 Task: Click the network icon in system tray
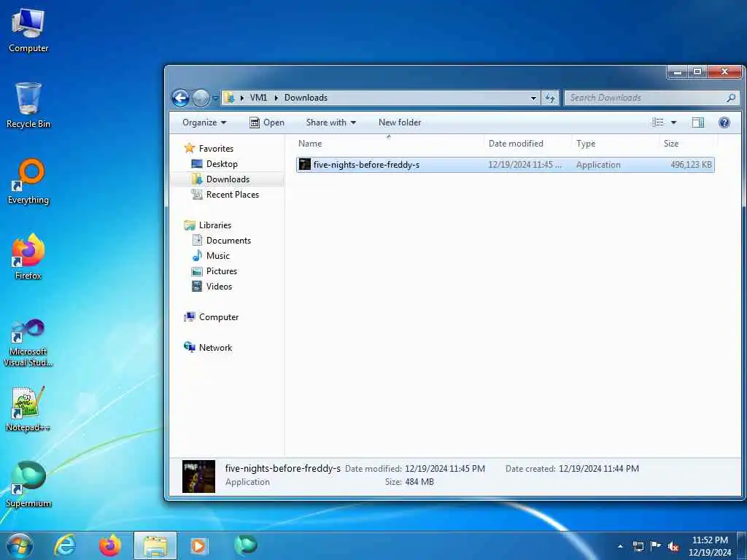pyautogui.click(x=638, y=546)
